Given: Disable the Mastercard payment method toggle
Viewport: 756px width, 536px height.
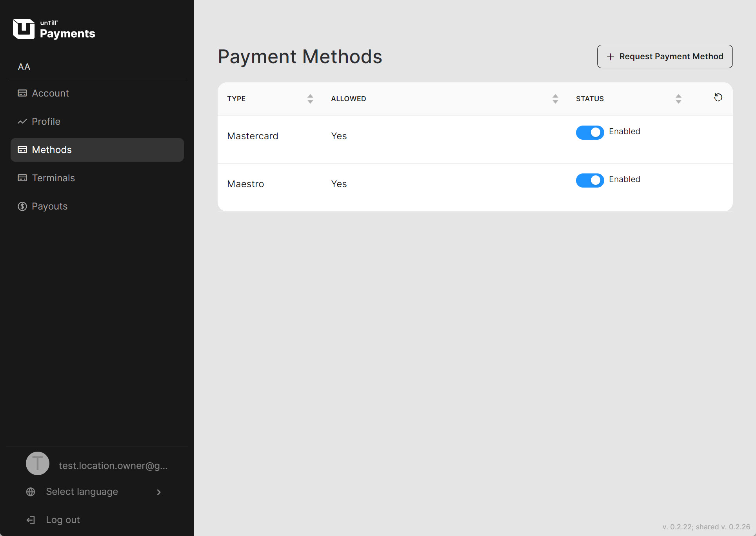Looking at the screenshot, I should (x=590, y=133).
